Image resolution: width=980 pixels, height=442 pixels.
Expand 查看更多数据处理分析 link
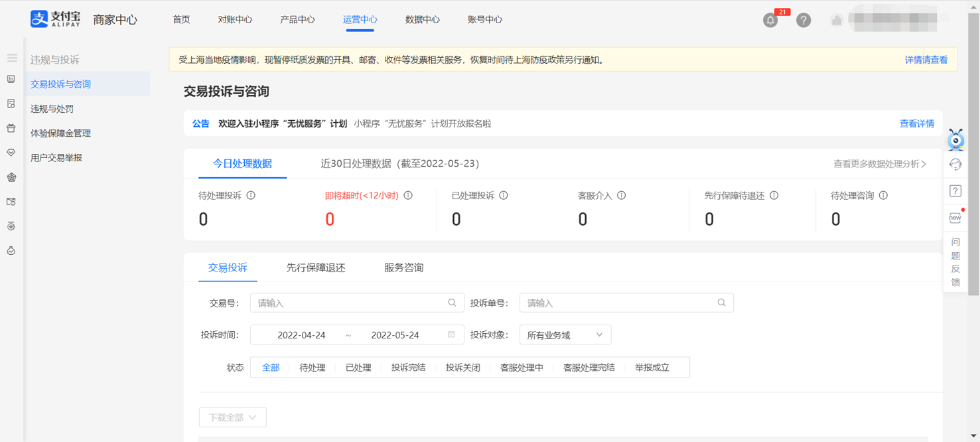pos(880,164)
